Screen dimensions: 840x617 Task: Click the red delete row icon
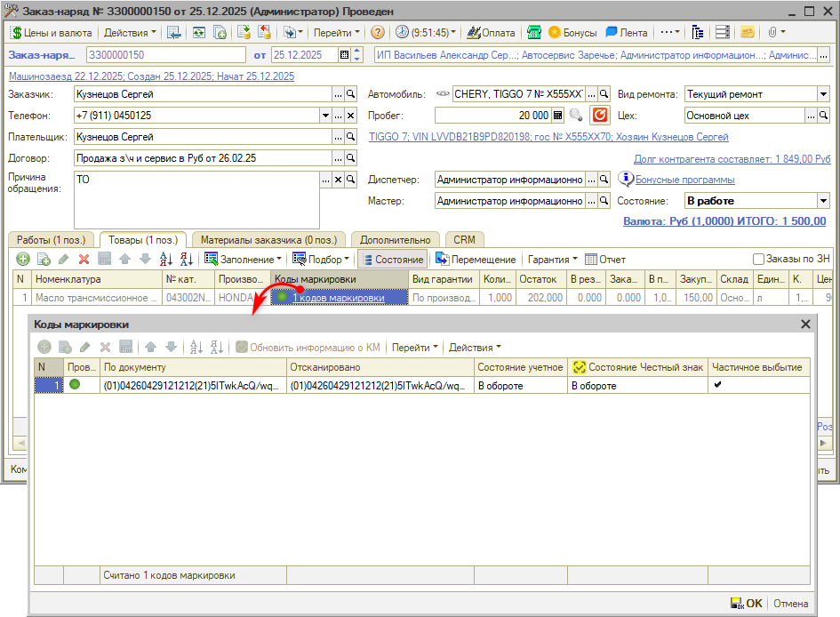click(84, 260)
